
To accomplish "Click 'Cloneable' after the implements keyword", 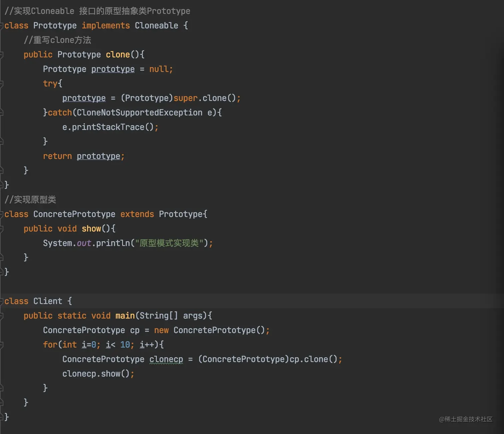I will pyautogui.click(x=156, y=26).
